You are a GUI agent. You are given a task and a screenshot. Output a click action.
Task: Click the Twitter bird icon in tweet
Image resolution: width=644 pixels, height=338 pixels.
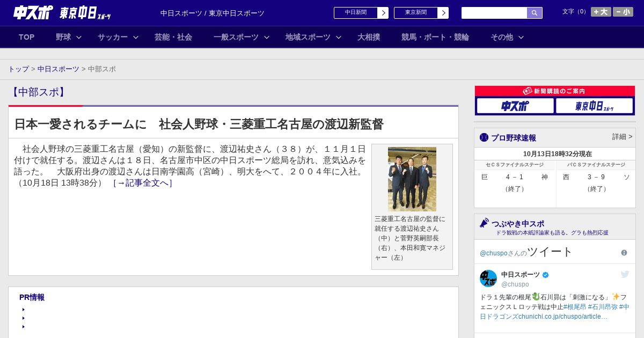coord(625,274)
